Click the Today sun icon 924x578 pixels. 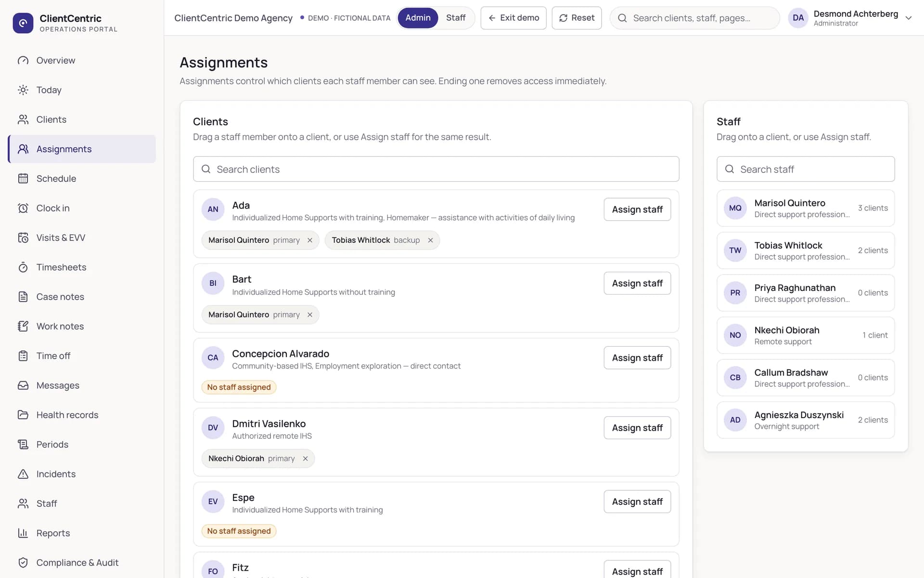(23, 90)
